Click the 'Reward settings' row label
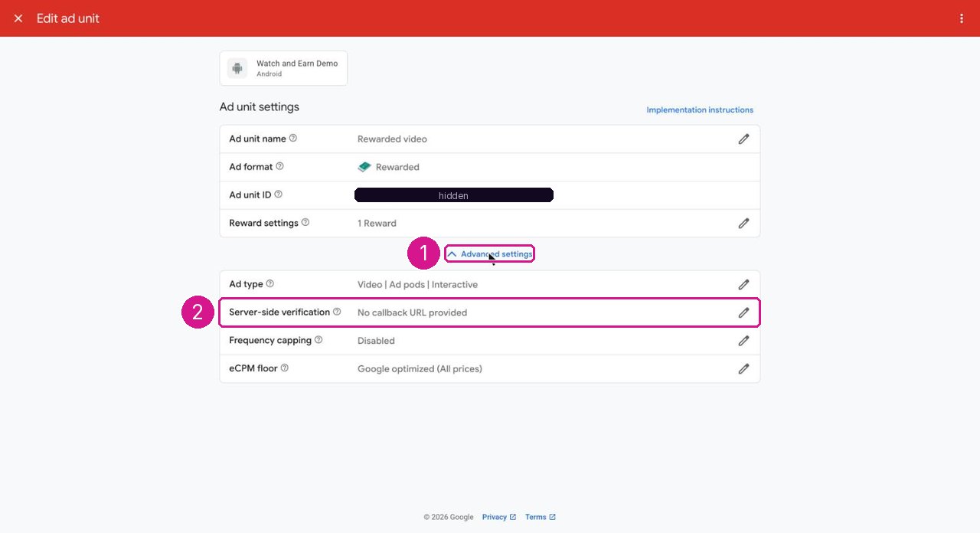980x533 pixels. [263, 224]
